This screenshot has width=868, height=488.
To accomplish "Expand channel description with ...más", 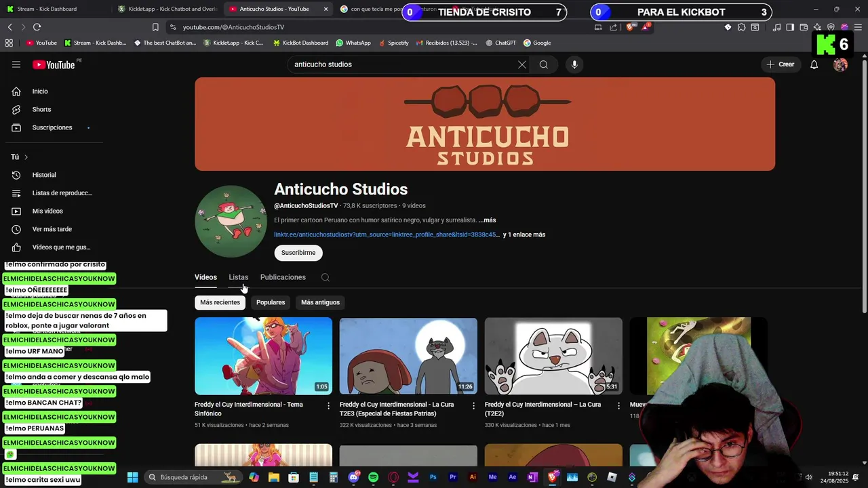I will (x=487, y=220).
